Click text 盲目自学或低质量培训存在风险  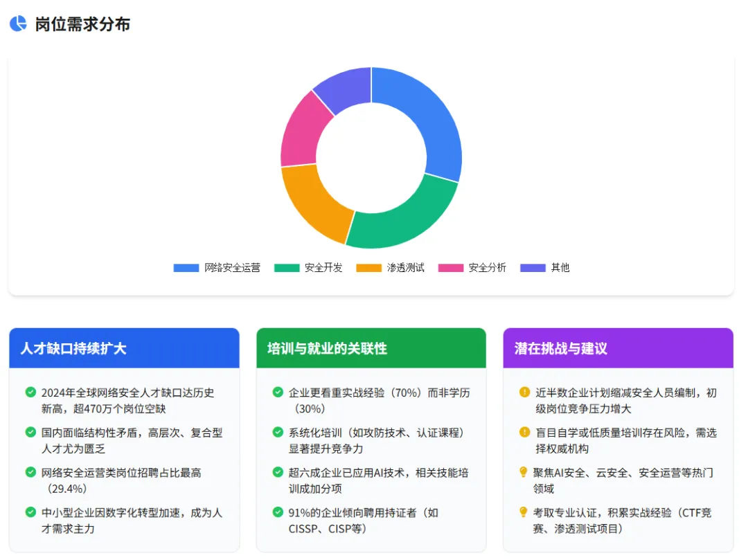click(609, 433)
